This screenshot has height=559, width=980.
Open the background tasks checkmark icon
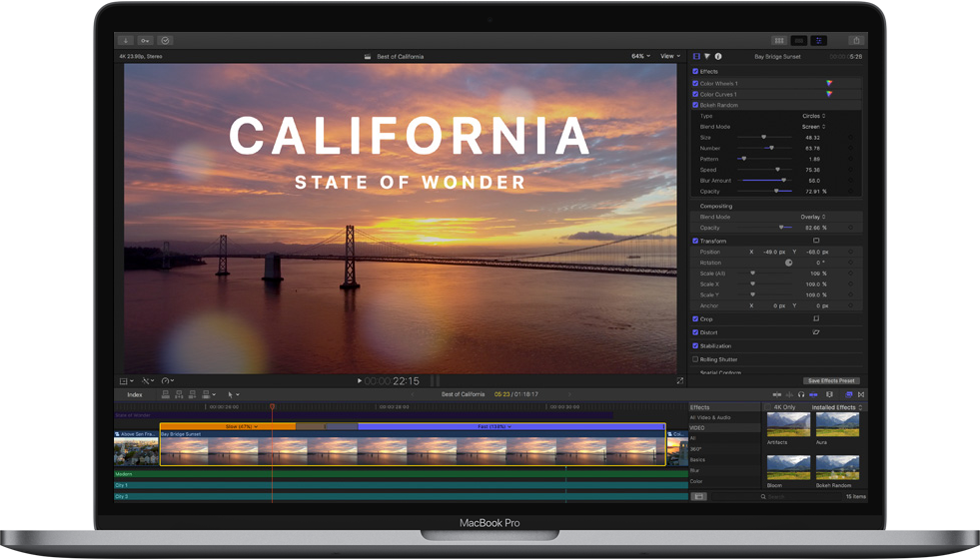click(165, 41)
